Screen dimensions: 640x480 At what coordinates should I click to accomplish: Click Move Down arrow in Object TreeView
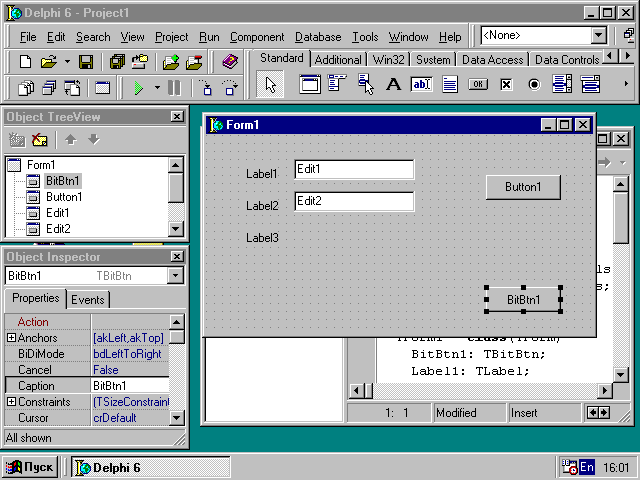click(94, 140)
